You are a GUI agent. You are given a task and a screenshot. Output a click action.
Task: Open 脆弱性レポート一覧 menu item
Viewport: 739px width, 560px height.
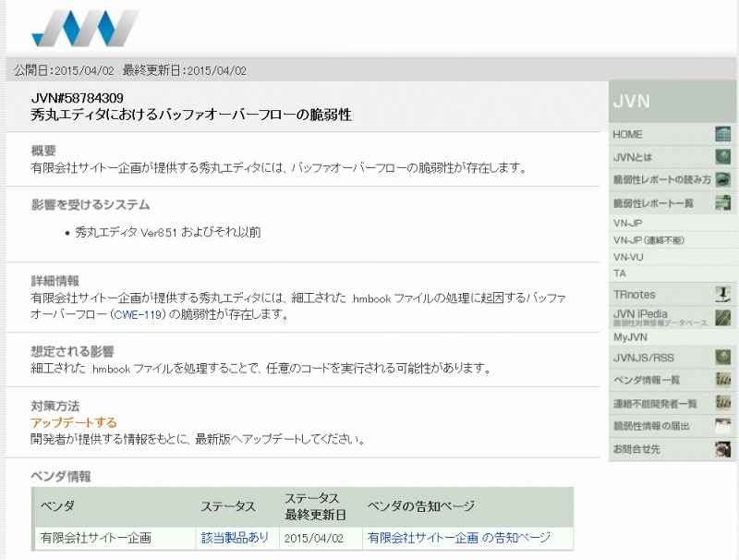672,203
